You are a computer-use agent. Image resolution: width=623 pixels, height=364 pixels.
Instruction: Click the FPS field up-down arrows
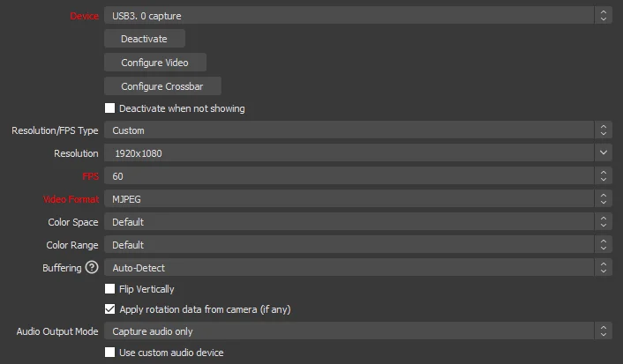tap(604, 176)
